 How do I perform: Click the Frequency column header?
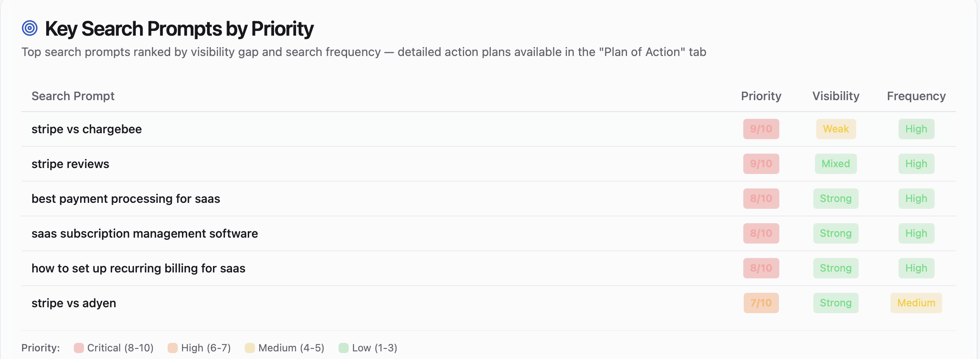click(916, 96)
